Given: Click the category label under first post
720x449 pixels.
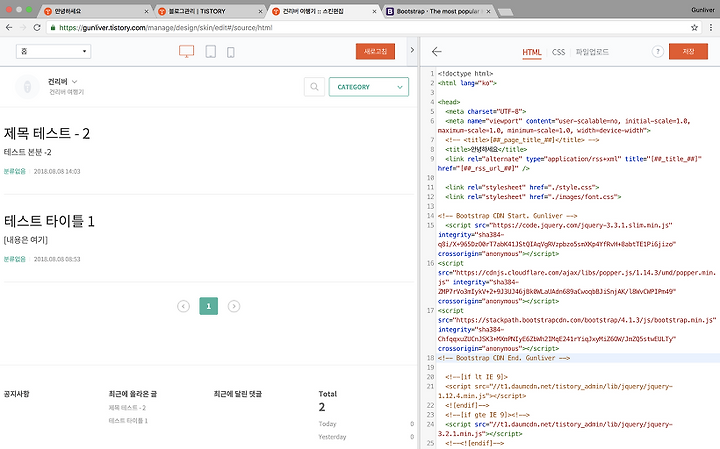Looking at the screenshot, I should pyautogui.click(x=15, y=171).
